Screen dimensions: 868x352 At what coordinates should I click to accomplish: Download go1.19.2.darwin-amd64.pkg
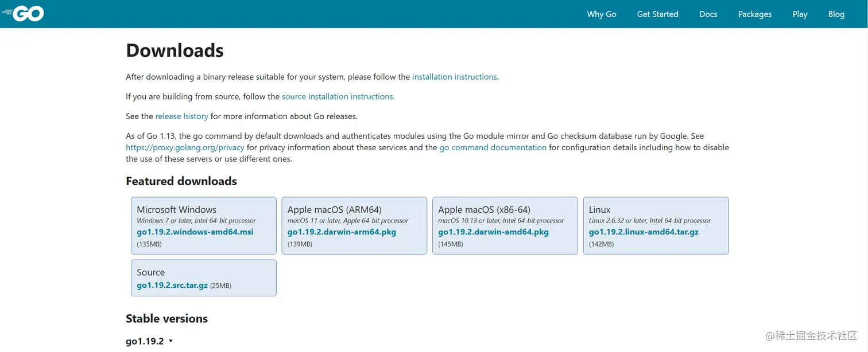[x=493, y=232]
